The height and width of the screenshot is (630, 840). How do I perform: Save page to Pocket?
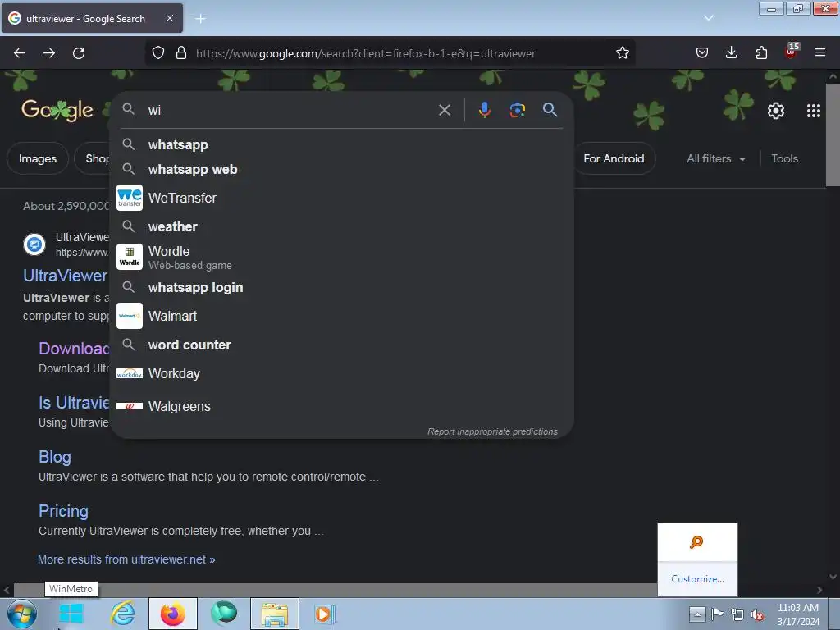coord(702,53)
